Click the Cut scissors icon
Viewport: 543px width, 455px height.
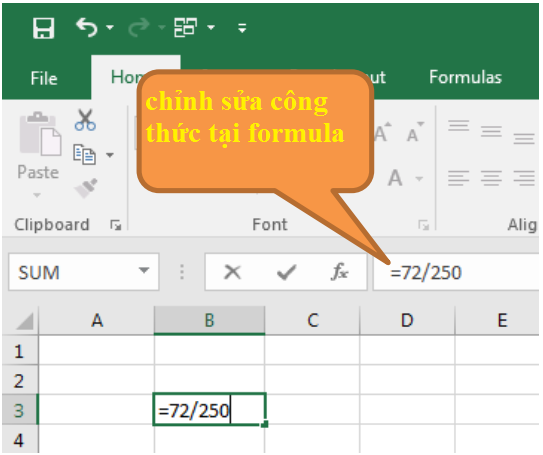point(85,120)
